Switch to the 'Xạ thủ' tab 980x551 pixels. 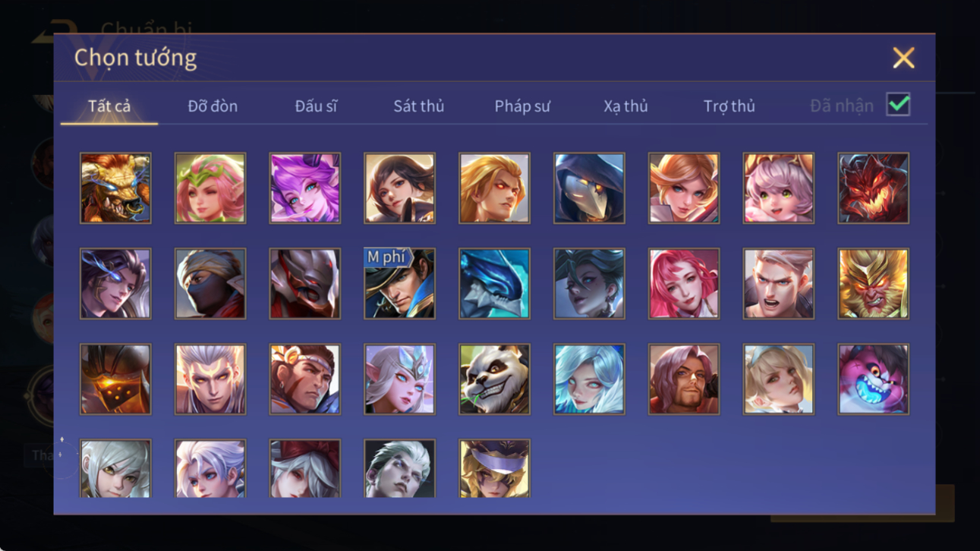click(x=625, y=106)
